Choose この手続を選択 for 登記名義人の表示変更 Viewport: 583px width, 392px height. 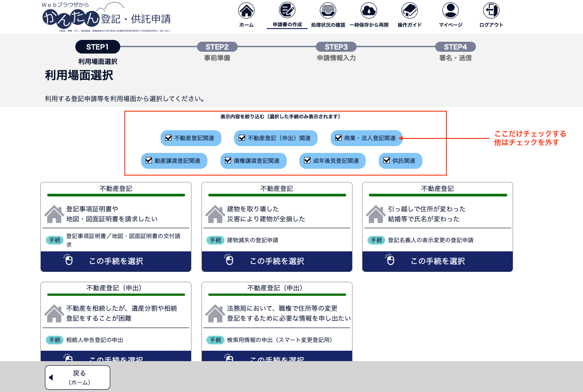[437, 261]
